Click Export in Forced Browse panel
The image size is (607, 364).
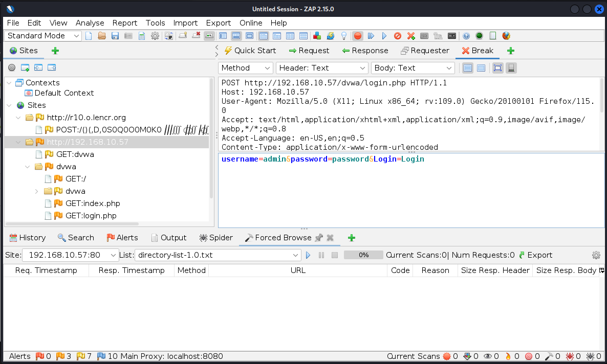[535, 255]
